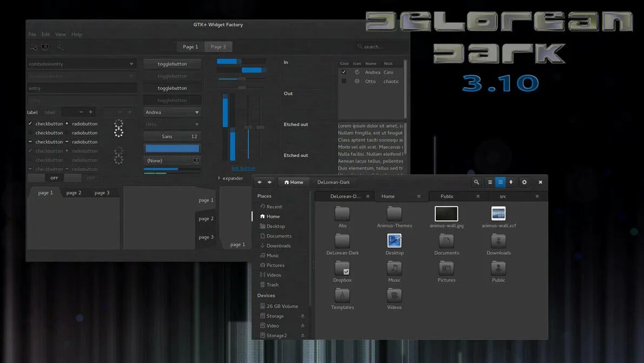Open the Pictures folder icon in grid
Image resolution: width=644 pixels, height=363 pixels.
click(447, 268)
